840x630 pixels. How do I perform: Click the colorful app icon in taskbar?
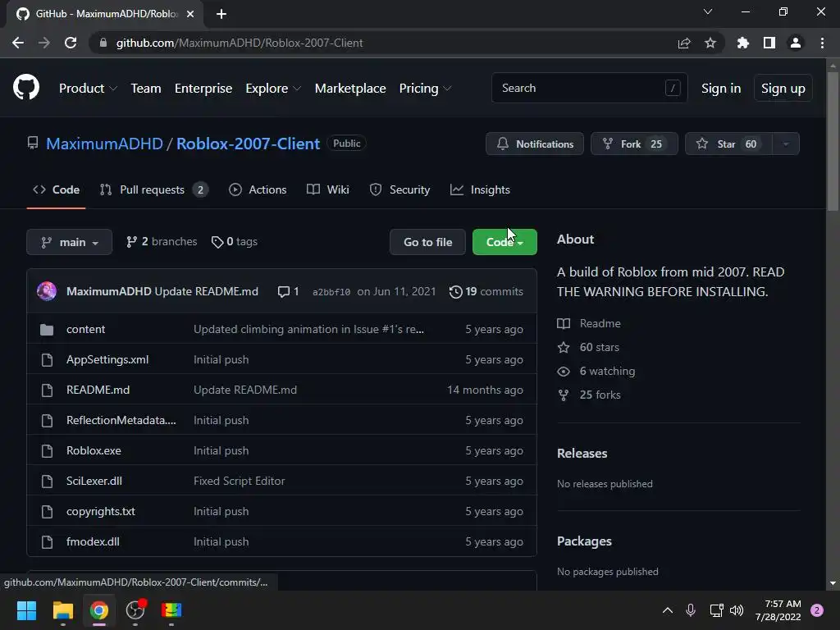[171, 610]
